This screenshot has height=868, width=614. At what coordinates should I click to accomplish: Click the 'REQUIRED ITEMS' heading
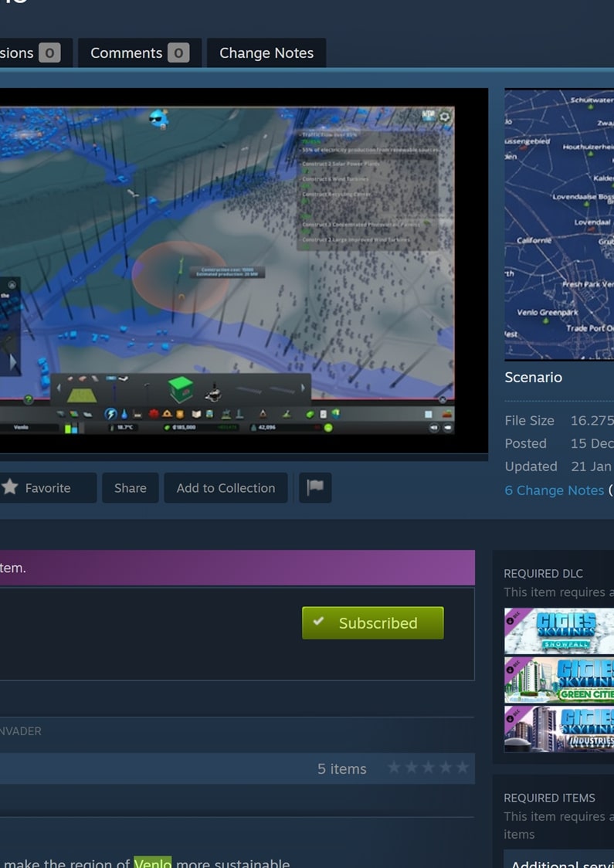(x=549, y=798)
